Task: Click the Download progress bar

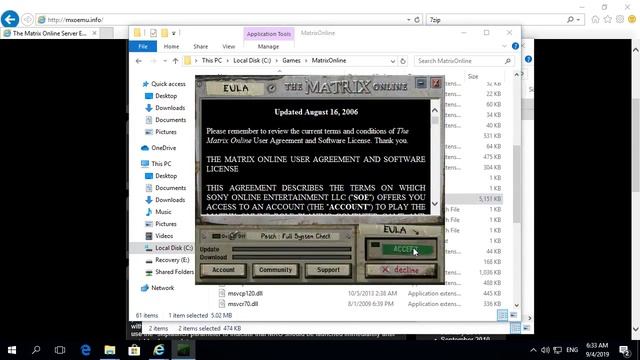Action: pos(291,257)
